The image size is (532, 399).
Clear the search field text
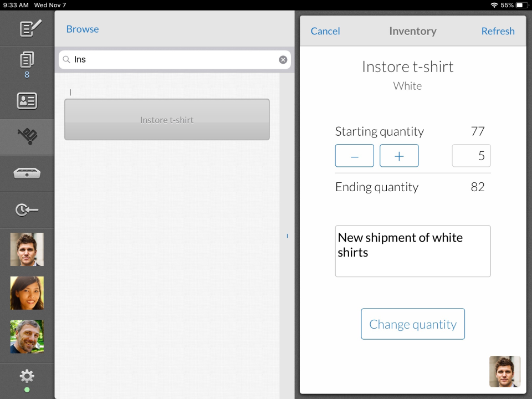click(x=283, y=60)
